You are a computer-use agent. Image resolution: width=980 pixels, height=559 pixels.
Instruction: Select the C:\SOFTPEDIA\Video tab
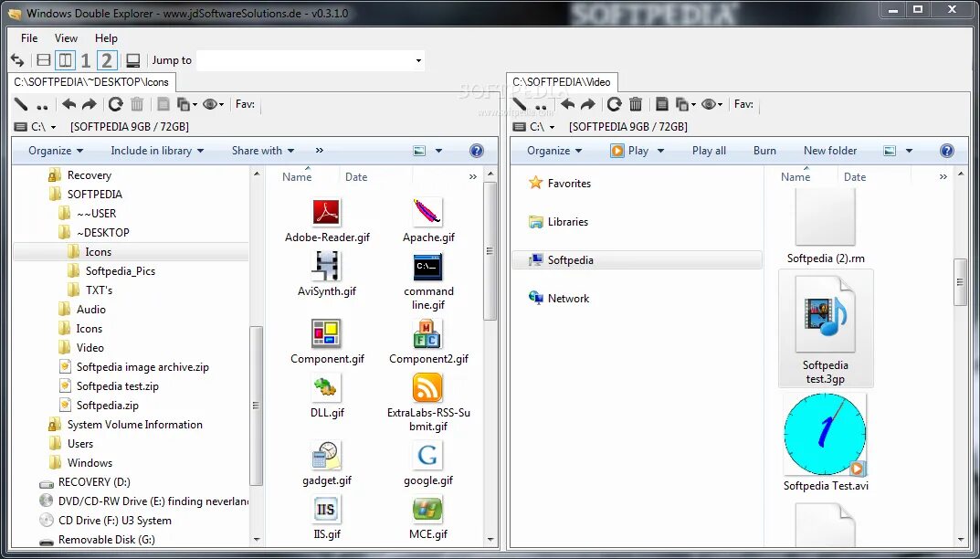coord(561,81)
